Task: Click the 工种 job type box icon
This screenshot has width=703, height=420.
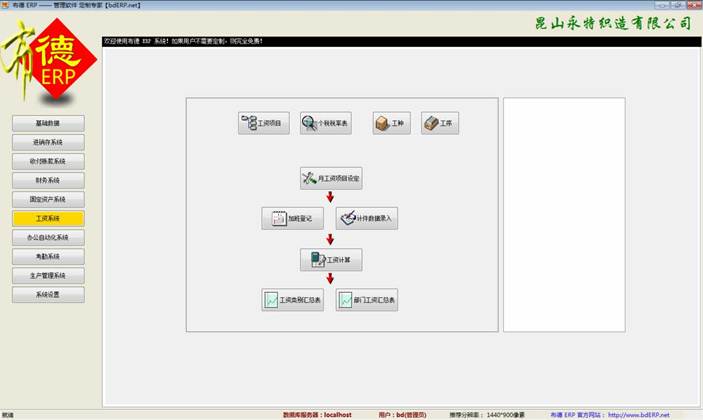Action: pyautogui.click(x=392, y=123)
